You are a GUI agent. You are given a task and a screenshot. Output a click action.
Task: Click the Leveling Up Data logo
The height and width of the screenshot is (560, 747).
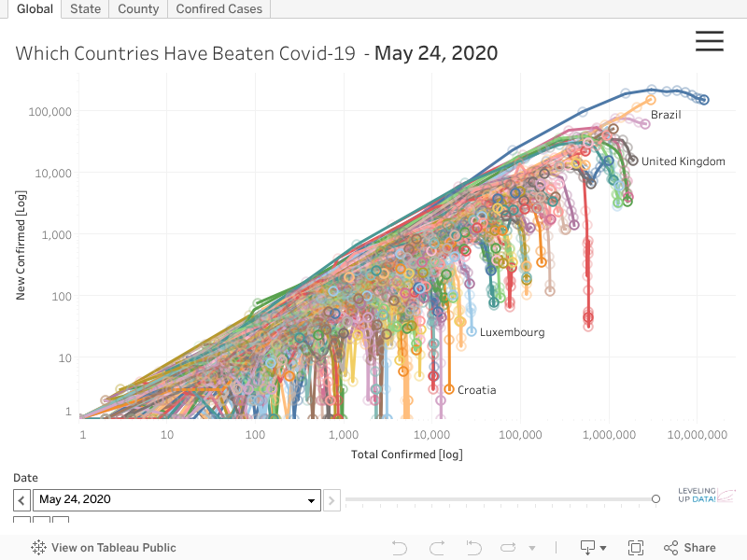click(x=707, y=497)
